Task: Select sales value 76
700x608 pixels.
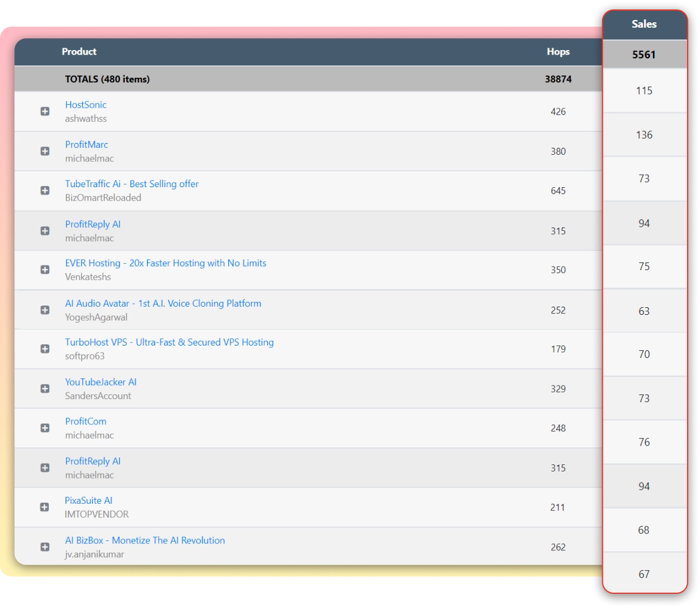Action: click(644, 442)
